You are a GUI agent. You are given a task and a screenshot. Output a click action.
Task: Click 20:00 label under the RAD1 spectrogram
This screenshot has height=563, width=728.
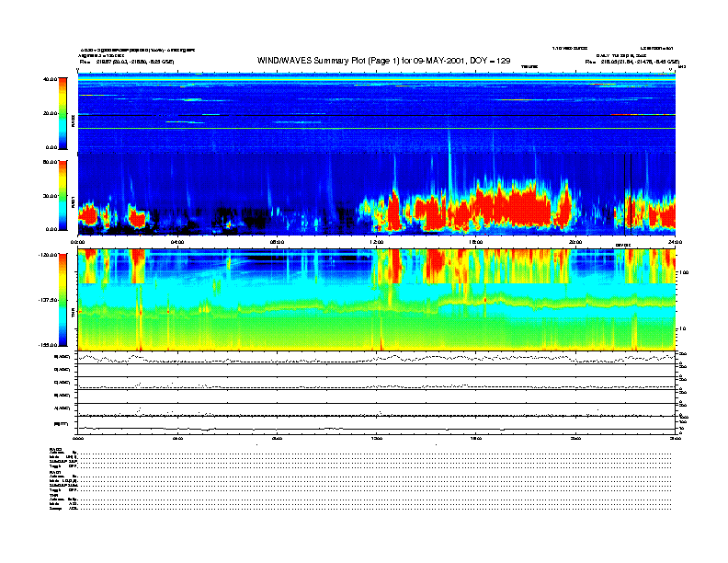(x=575, y=242)
